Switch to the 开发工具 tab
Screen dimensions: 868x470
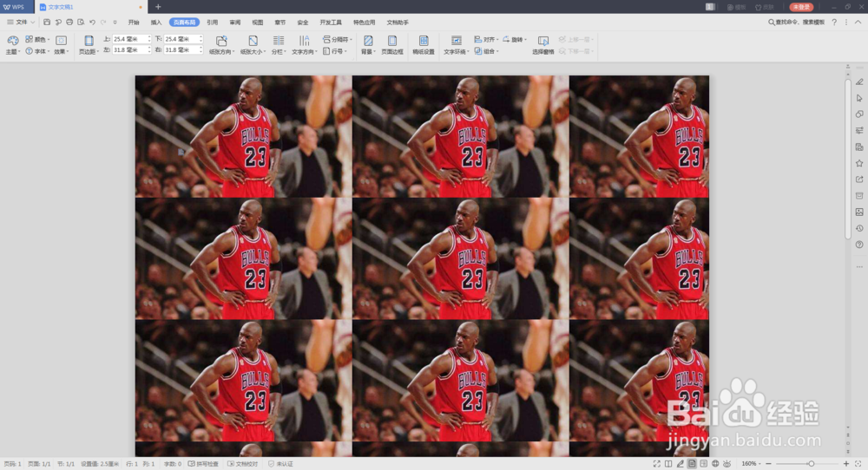pyautogui.click(x=331, y=23)
